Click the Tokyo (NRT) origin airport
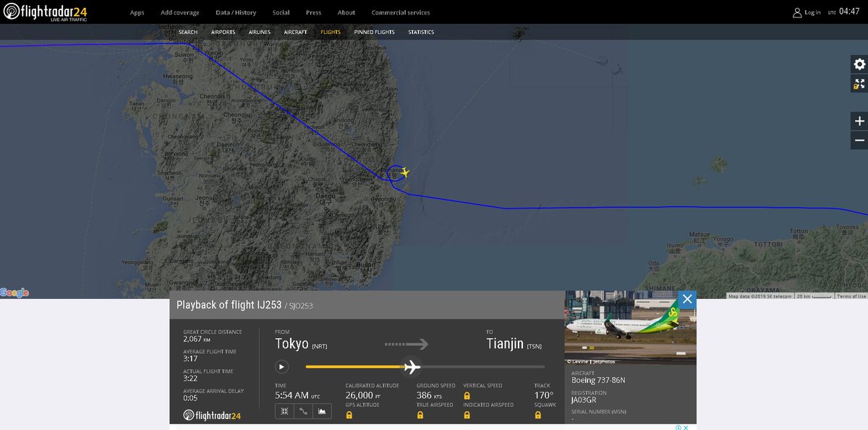868x430 pixels. (x=301, y=344)
